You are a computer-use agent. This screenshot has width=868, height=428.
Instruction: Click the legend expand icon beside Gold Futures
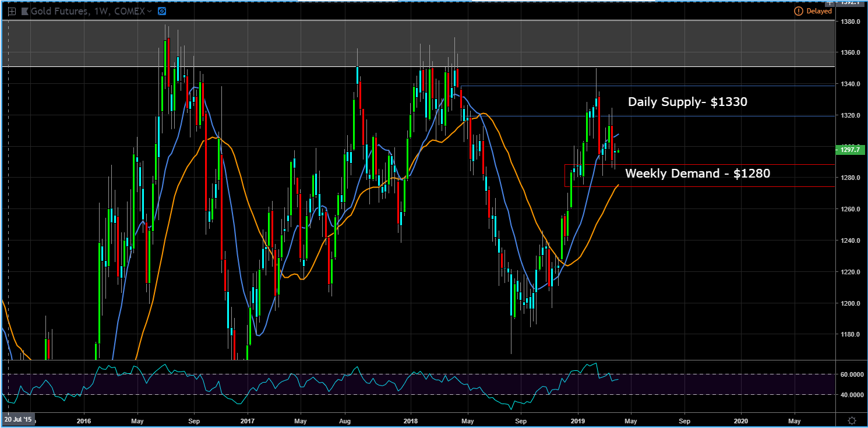pos(12,11)
